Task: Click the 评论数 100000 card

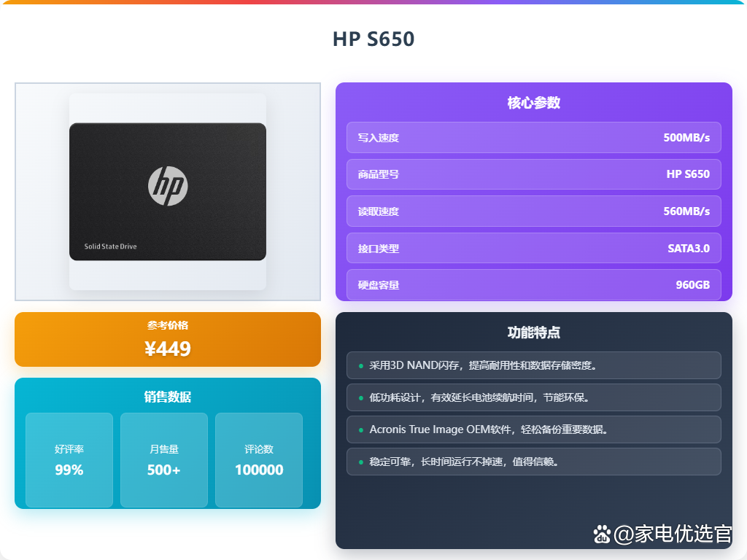Action: 259,460
